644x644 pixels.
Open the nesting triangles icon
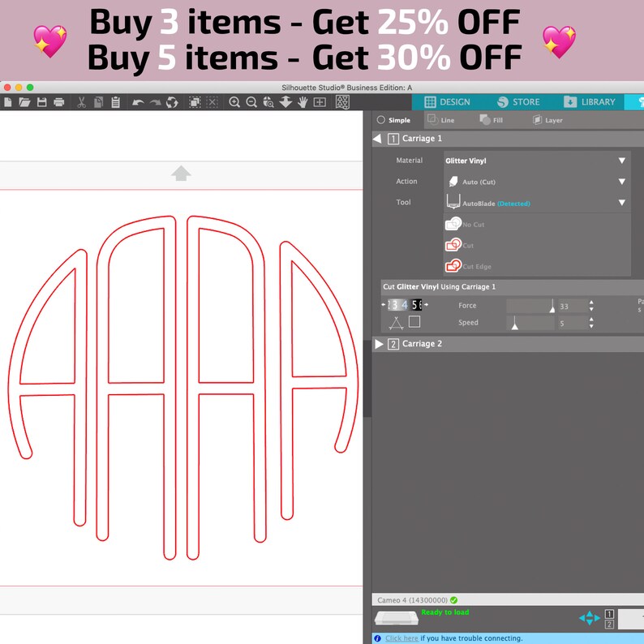click(x=342, y=102)
